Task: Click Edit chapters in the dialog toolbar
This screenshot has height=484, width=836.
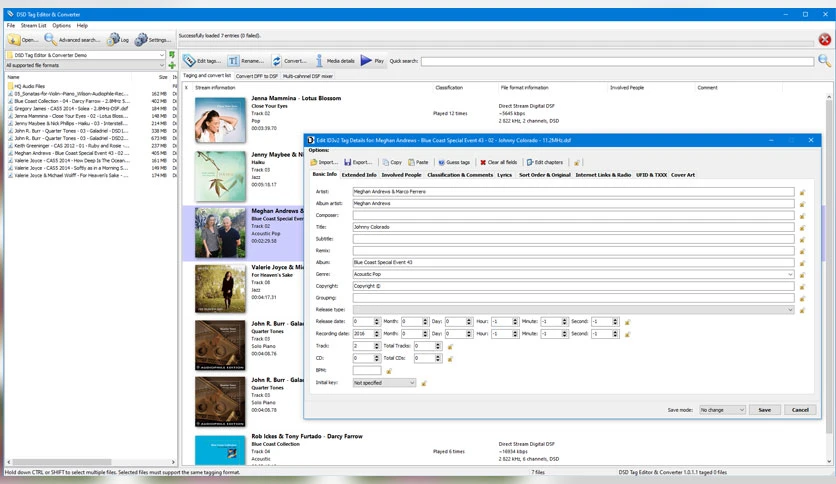Action: (545, 162)
